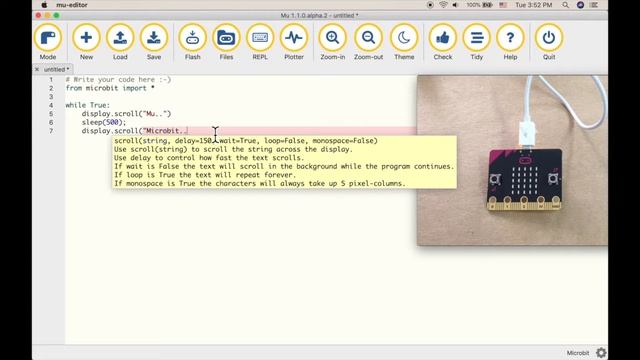Click the Tue 3:52 PM clock
Screen dimensions: 640x360
pyautogui.click(x=533, y=5)
